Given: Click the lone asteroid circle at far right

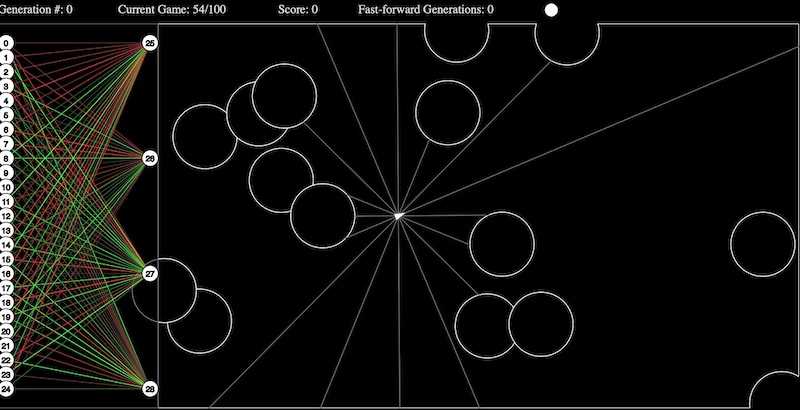Looking at the screenshot, I should click(763, 244).
